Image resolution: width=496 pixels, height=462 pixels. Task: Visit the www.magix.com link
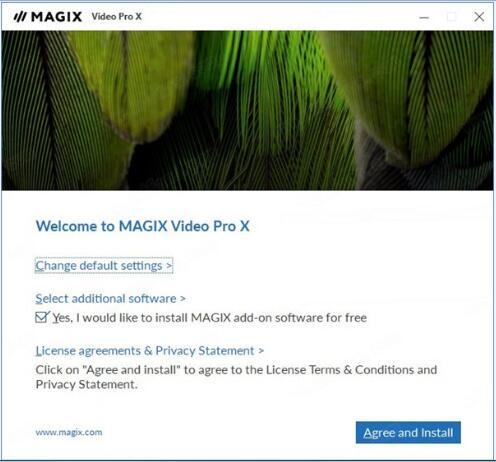pos(69,432)
